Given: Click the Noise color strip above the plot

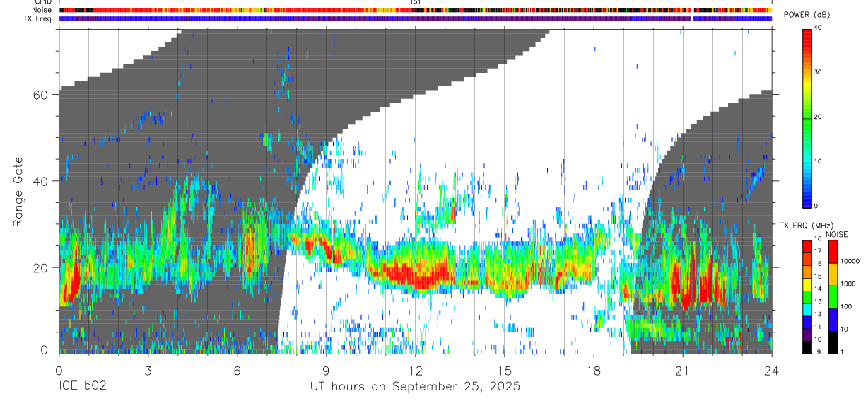Looking at the screenshot, I should click(416, 10).
